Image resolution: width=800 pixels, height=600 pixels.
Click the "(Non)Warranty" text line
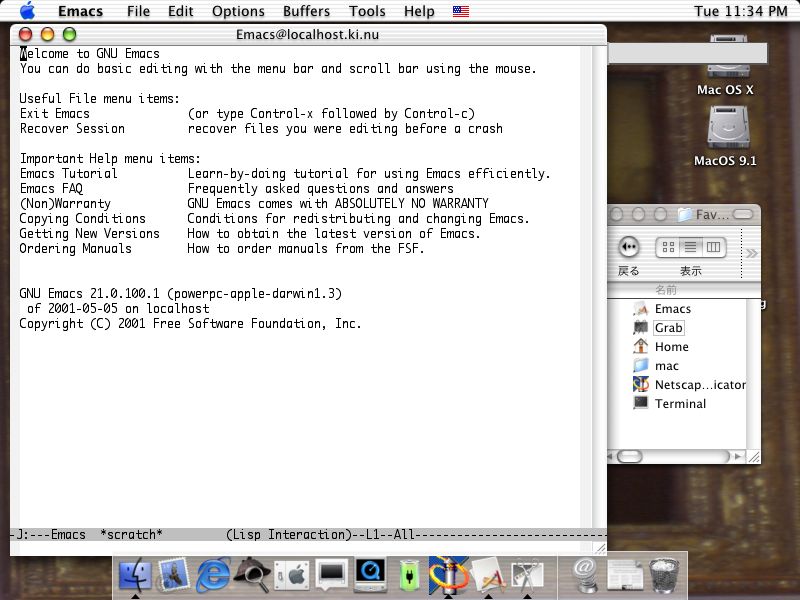pos(65,204)
